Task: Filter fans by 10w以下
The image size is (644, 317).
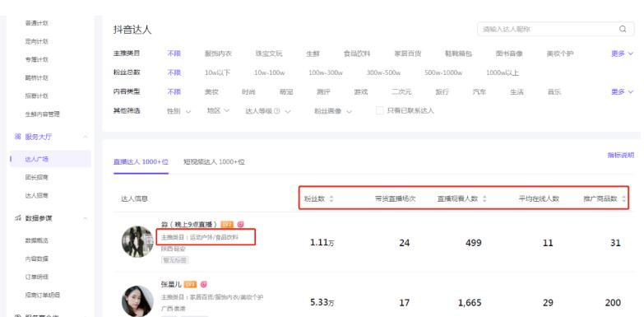Action: [x=217, y=72]
